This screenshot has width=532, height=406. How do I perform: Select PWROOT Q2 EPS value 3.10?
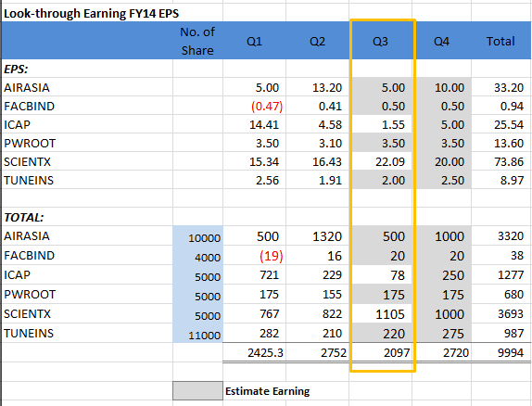click(x=330, y=144)
